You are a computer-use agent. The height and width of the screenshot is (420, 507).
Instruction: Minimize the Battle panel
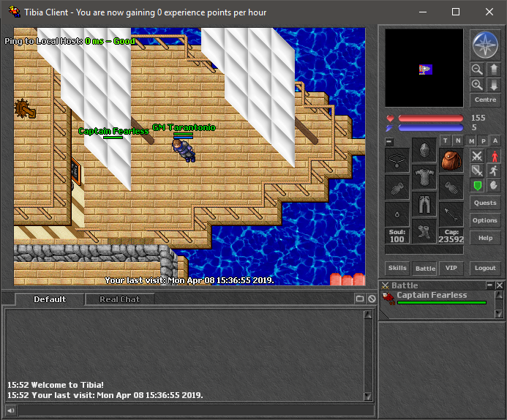coord(490,285)
